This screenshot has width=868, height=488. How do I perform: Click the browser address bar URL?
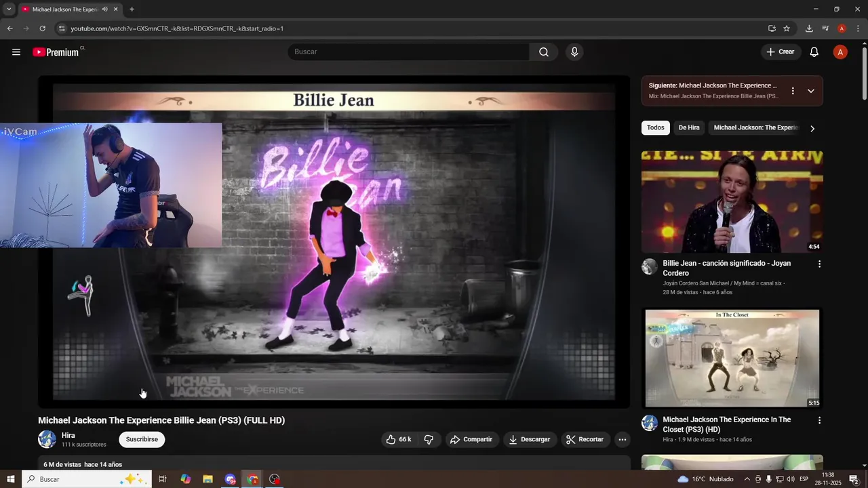(x=177, y=28)
